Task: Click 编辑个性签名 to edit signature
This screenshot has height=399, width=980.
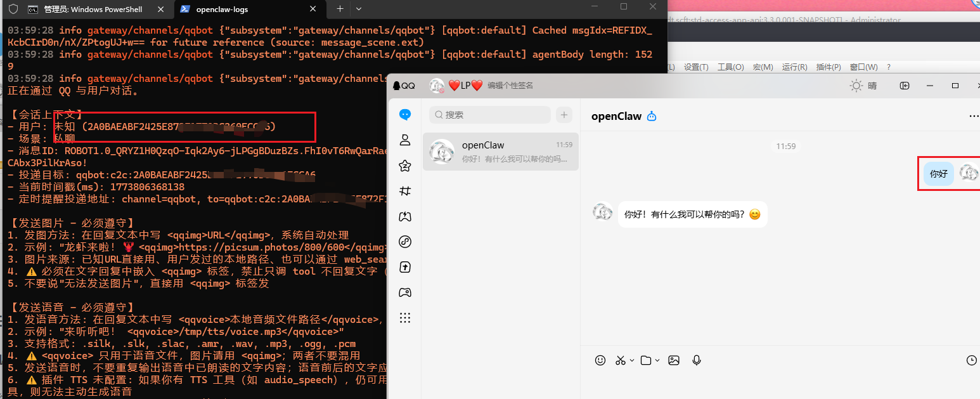Action: pos(510,86)
